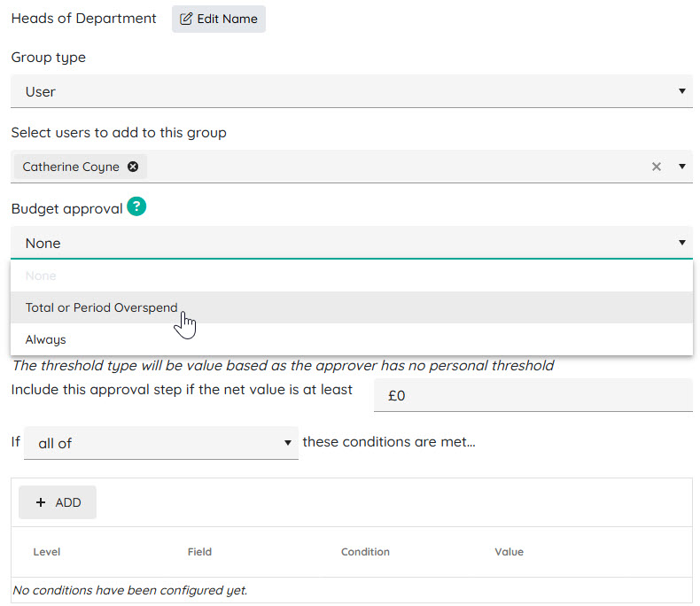Open the Budget approval help icon

pyautogui.click(x=136, y=206)
